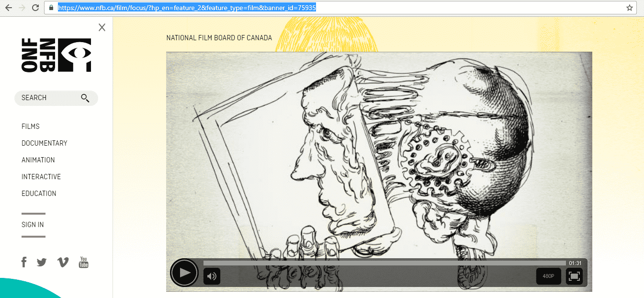Go to the ANIMATION section

[38, 160]
